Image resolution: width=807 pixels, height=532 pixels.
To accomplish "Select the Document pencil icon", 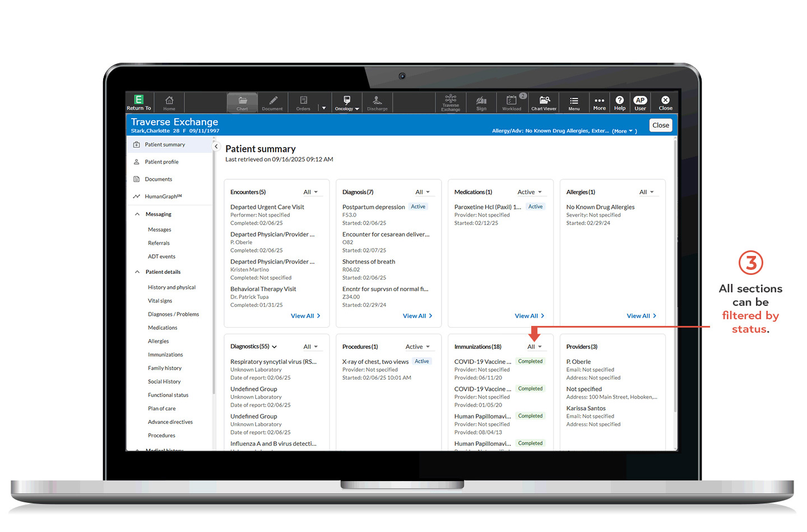I will (x=272, y=102).
